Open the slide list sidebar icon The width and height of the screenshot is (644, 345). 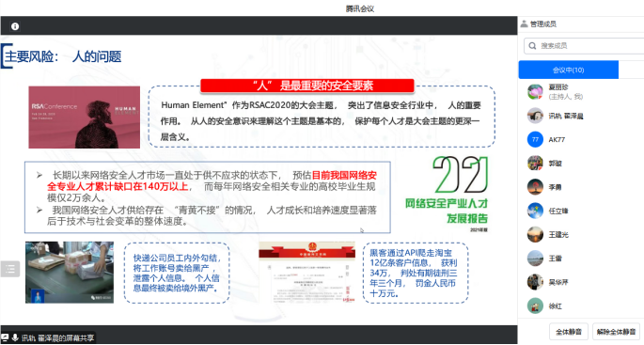[x=9, y=269]
